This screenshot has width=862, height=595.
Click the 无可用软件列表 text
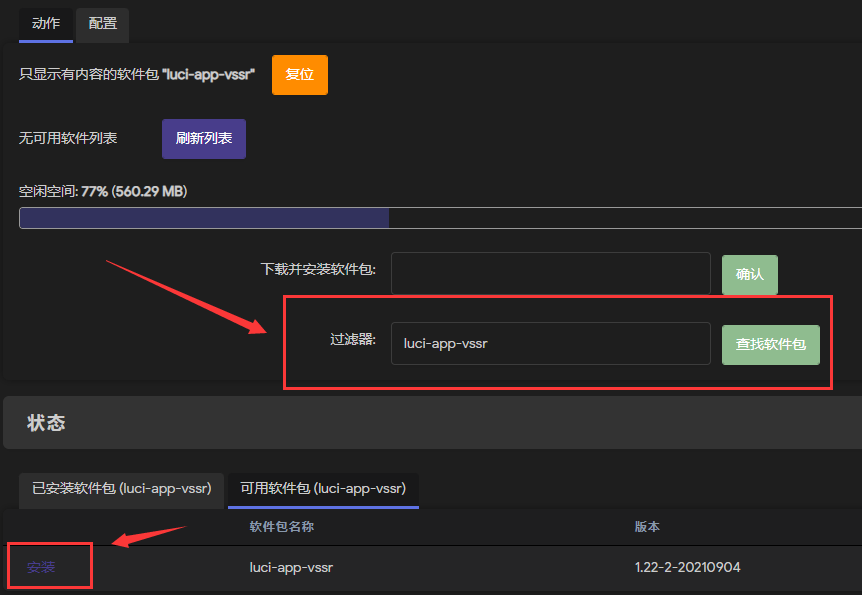68,138
